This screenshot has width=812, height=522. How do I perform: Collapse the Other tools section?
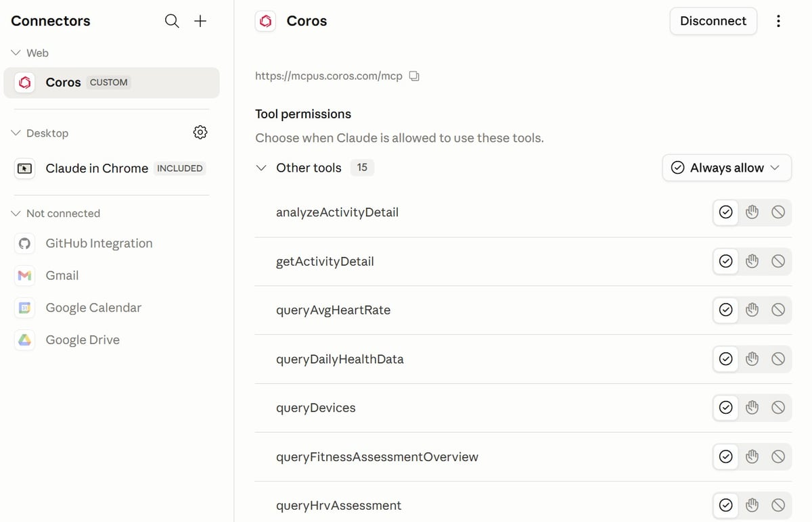pyautogui.click(x=261, y=168)
